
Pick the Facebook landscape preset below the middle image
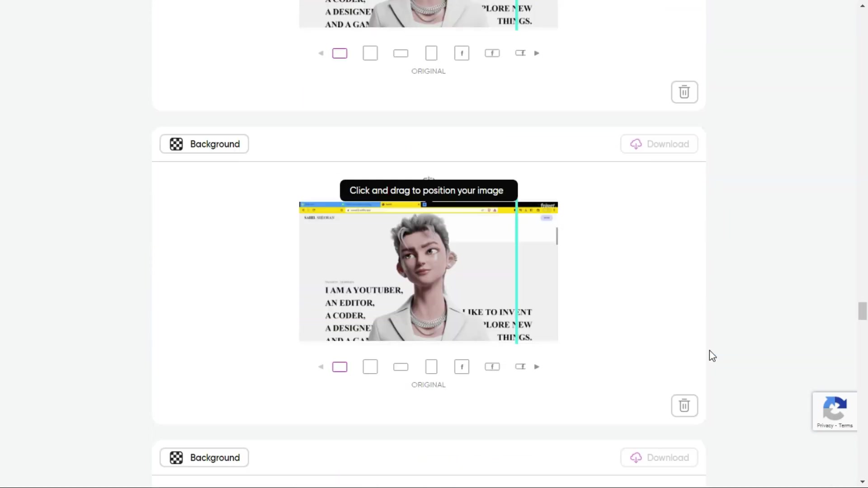492,367
